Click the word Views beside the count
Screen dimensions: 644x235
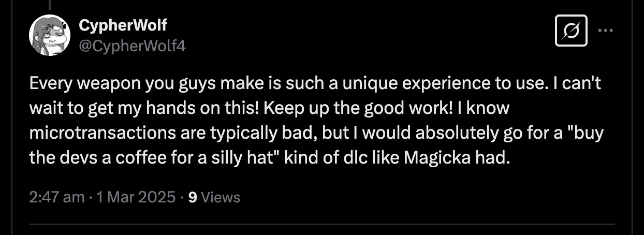[x=220, y=197]
